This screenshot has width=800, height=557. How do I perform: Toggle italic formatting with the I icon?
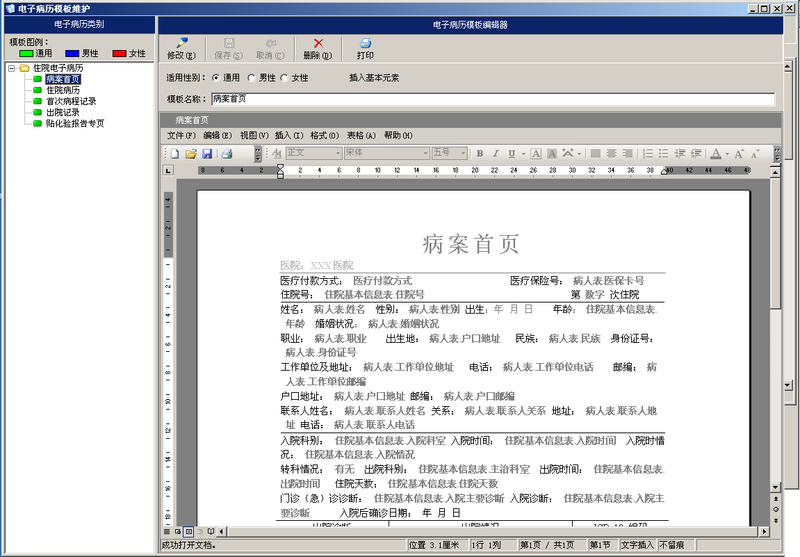(495, 153)
